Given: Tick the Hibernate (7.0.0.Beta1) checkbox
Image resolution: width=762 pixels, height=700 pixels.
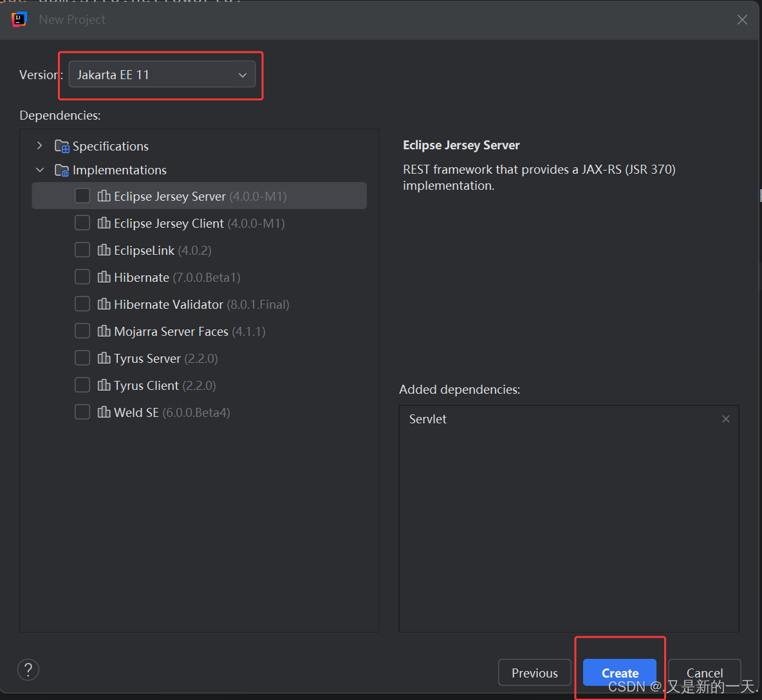Looking at the screenshot, I should 82,277.
